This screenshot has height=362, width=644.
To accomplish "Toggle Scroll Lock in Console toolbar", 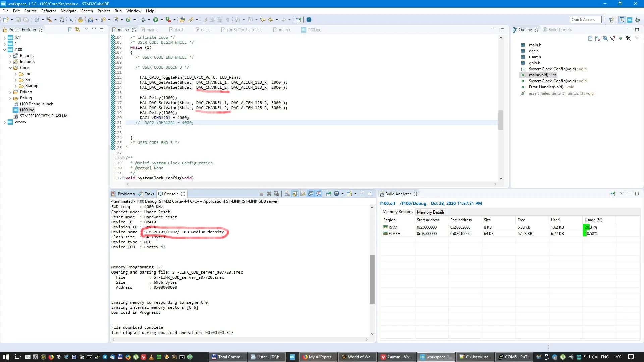I will [x=295, y=194].
